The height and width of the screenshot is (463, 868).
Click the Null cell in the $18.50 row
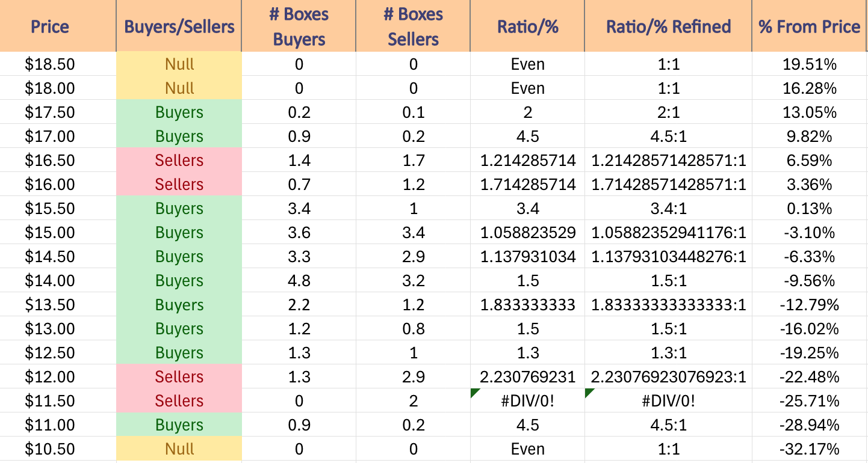tap(179, 64)
